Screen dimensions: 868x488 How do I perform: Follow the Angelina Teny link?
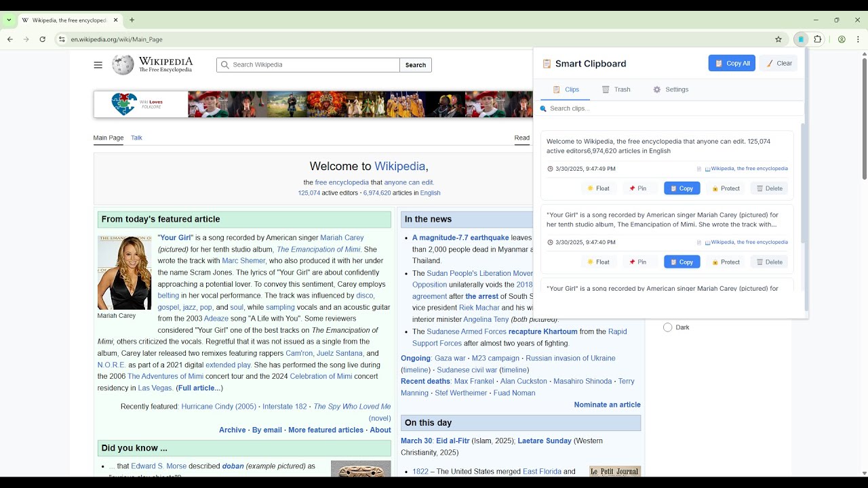point(486,320)
